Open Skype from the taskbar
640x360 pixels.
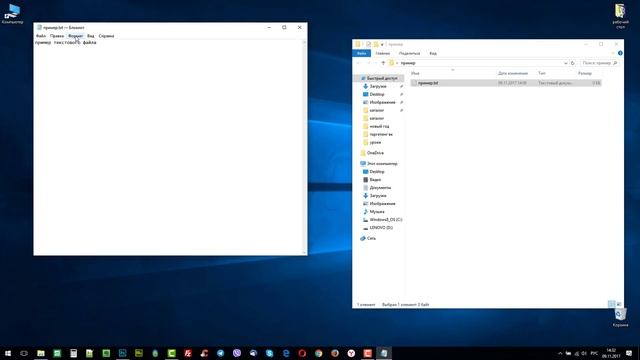[269, 353]
